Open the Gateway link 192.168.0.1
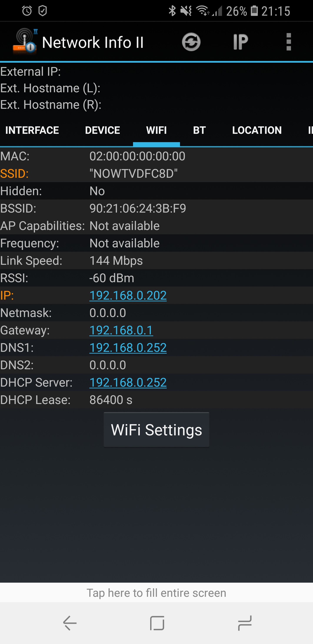313x644 pixels. coord(121,330)
